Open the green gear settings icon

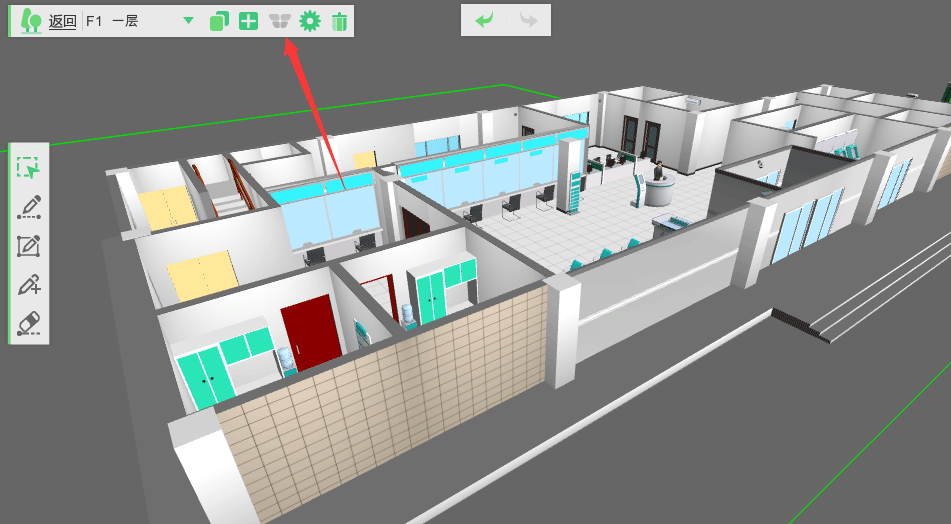point(310,22)
